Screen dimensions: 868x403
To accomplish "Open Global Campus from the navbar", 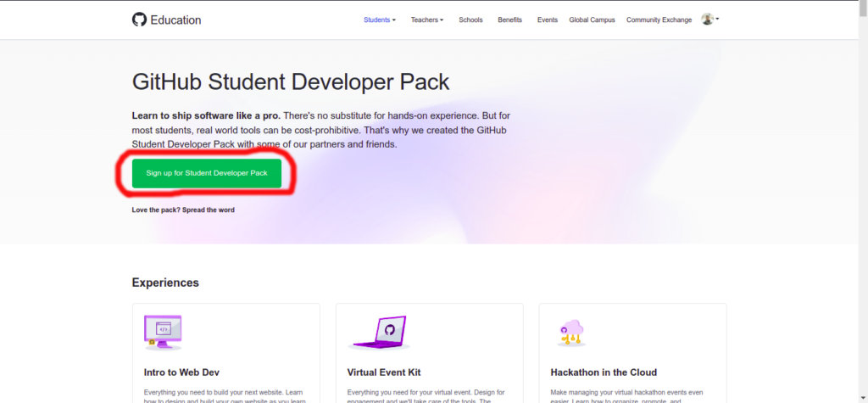I will point(592,20).
